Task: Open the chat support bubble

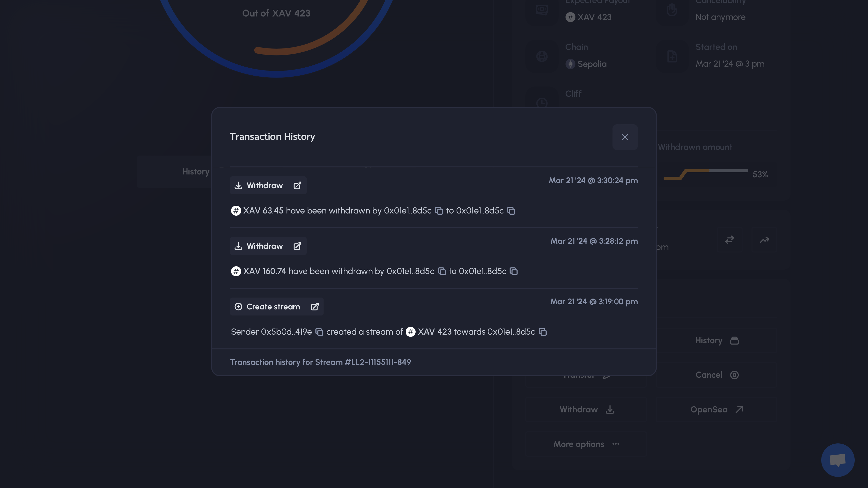Action: (x=837, y=460)
